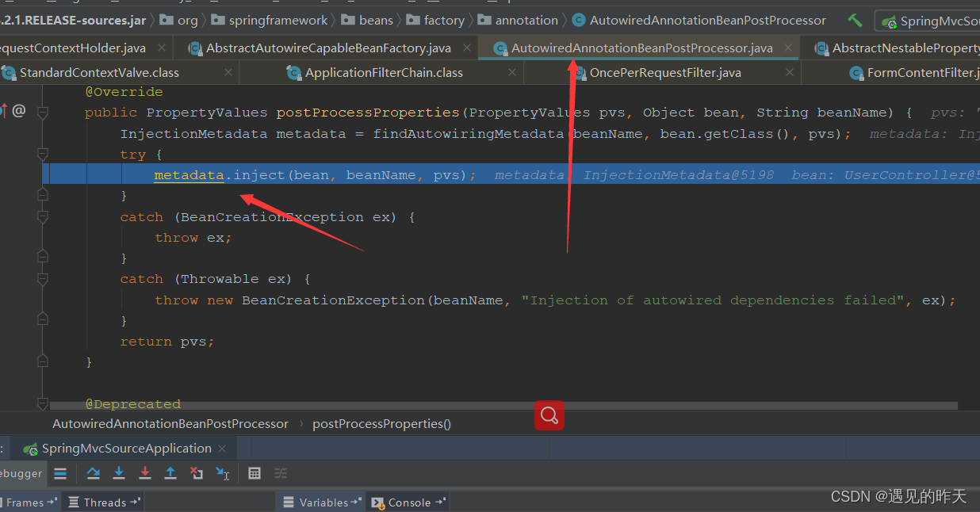Click the beans breadcrumb folder
The width and height of the screenshot is (980, 512).
coord(367,21)
